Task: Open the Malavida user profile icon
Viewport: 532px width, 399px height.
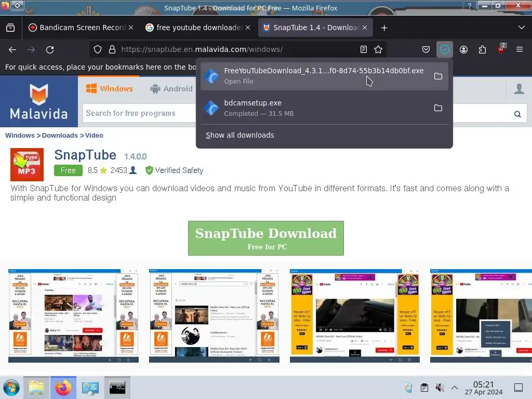Action: 519,89
